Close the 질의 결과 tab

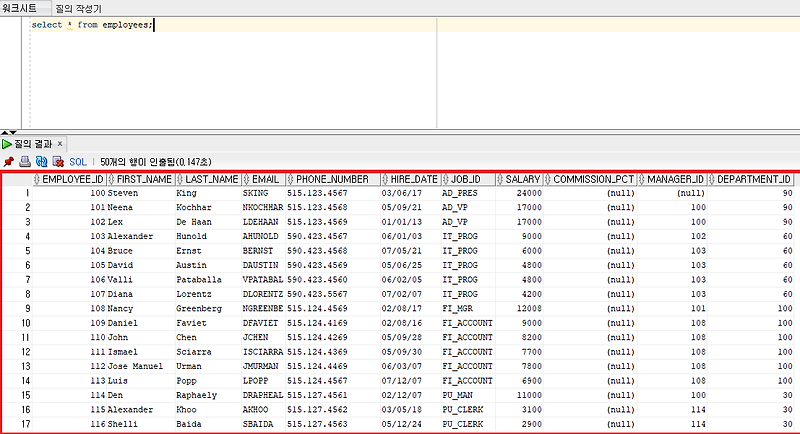pos(60,144)
